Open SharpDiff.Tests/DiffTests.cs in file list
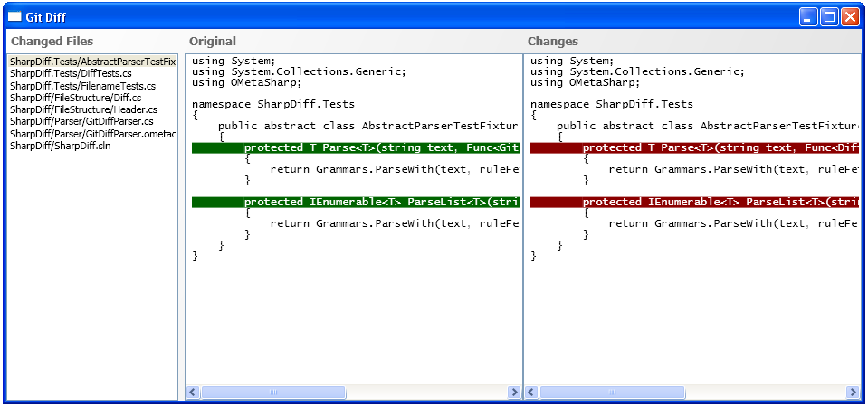Viewport: 868px width, 407px height. [x=71, y=73]
